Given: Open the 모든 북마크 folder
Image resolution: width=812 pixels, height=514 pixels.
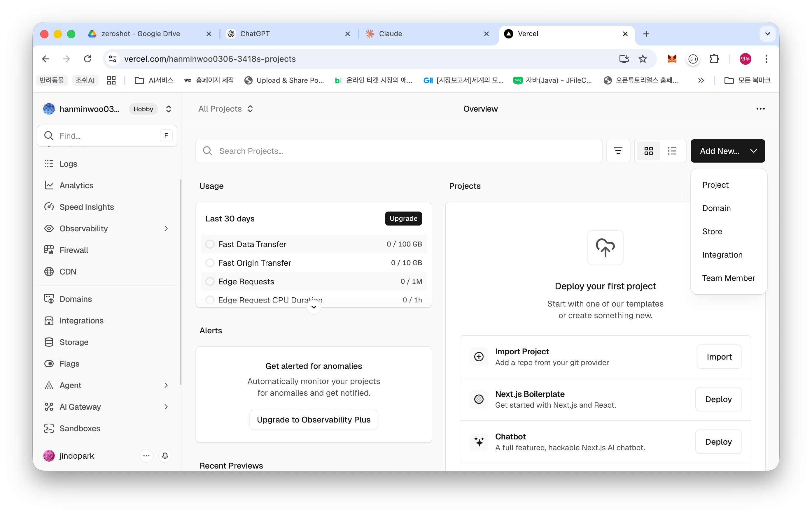Looking at the screenshot, I should (x=747, y=80).
